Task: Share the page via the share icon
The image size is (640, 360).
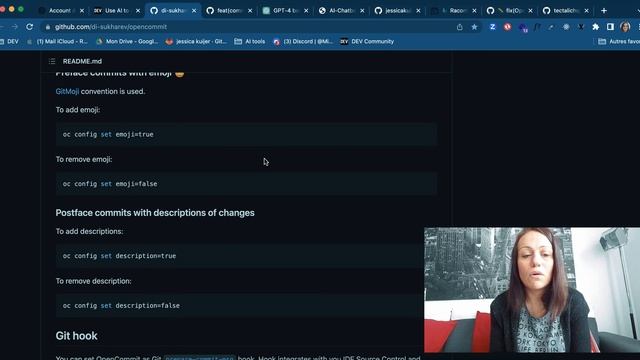Action: point(460,27)
